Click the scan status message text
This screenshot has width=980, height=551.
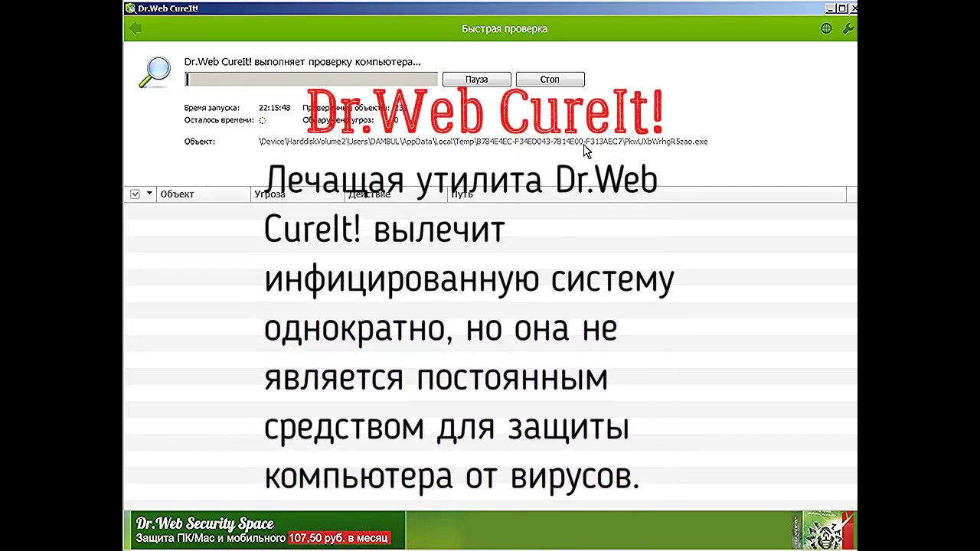pos(302,62)
